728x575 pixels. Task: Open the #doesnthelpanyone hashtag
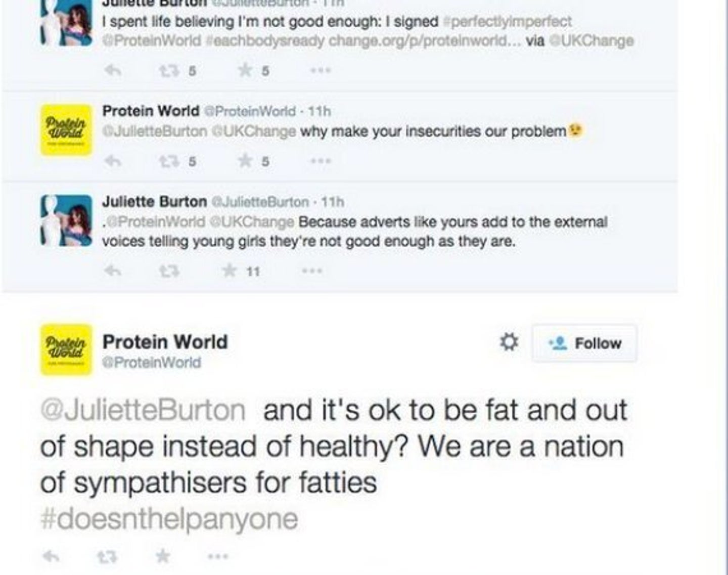pos(169,519)
